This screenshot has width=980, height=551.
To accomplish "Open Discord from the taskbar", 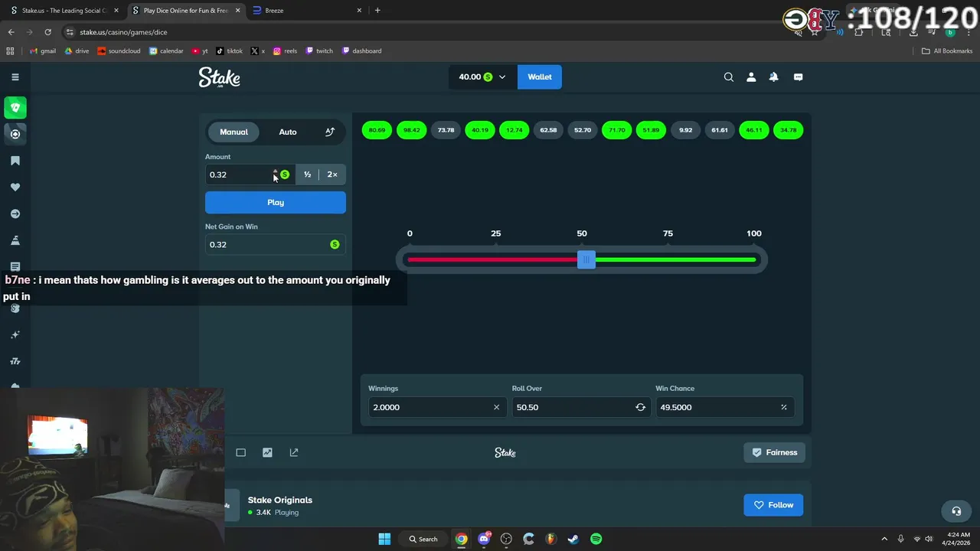I will [x=484, y=539].
